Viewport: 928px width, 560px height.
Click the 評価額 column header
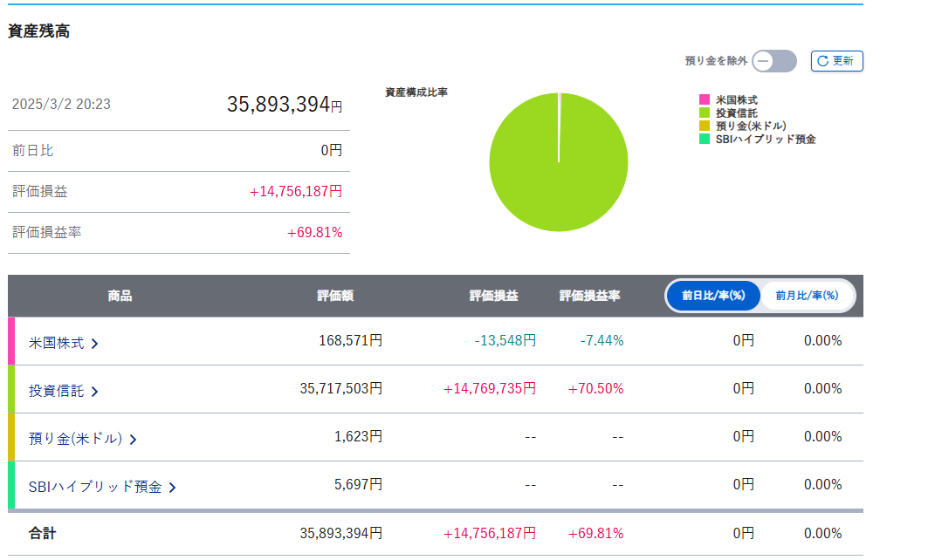335,296
